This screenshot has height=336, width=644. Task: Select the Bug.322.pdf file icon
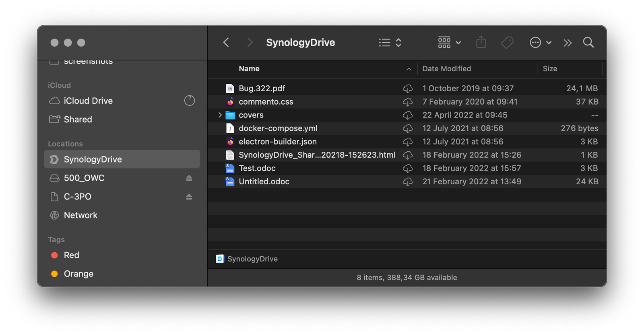(x=230, y=89)
